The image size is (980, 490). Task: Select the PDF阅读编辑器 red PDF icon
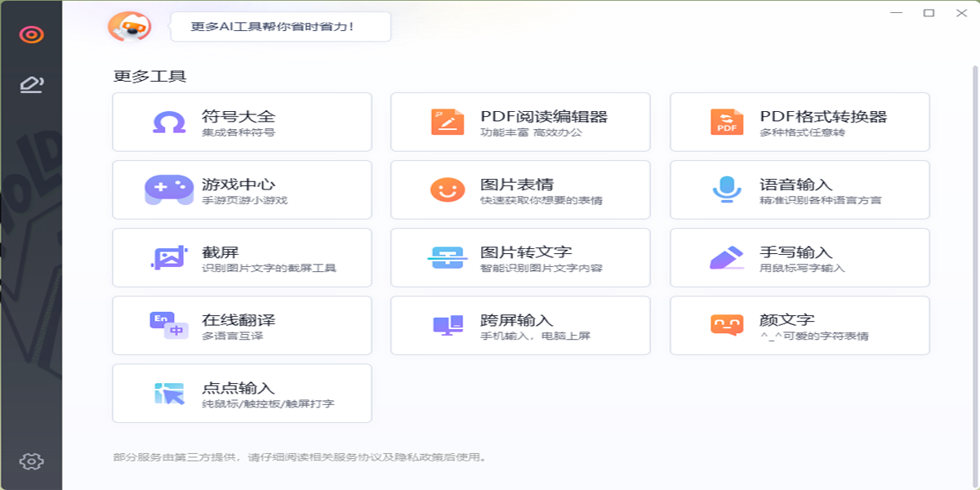coord(447,121)
